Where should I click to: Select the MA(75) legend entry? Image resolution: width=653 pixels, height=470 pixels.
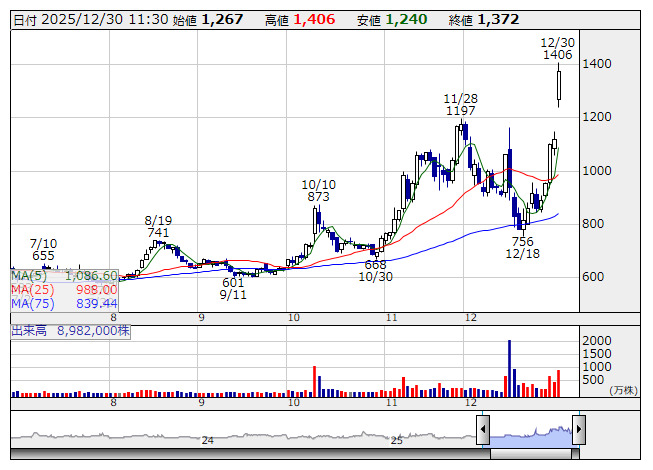[x=64, y=303]
